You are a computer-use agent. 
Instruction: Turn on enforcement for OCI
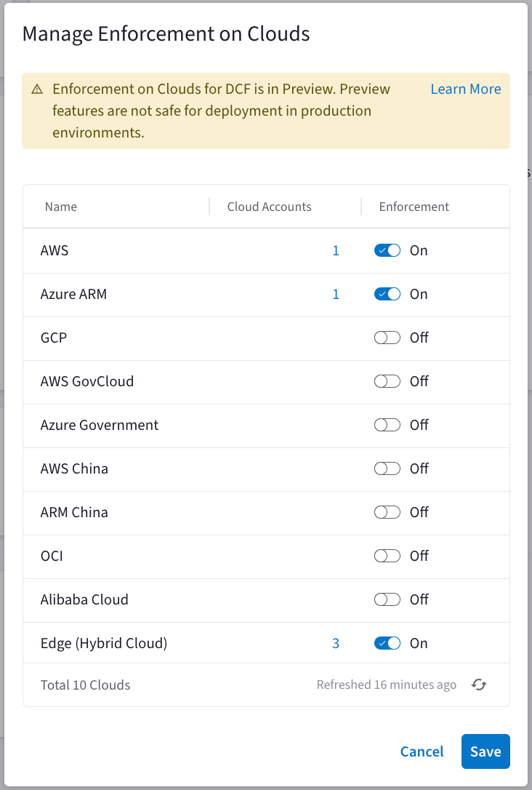tap(387, 555)
